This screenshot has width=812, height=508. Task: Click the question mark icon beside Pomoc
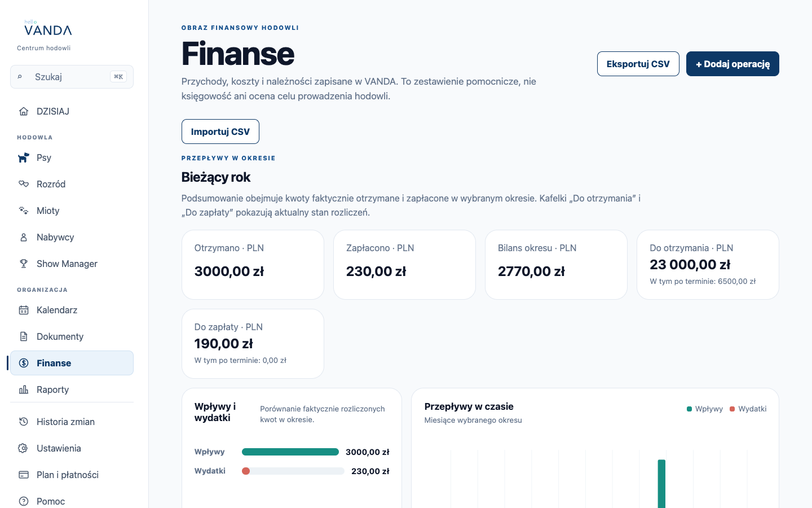24,501
